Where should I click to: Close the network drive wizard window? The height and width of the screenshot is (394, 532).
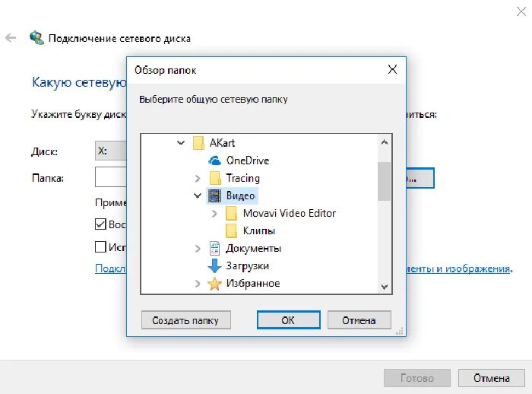click(x=521, y=11)
